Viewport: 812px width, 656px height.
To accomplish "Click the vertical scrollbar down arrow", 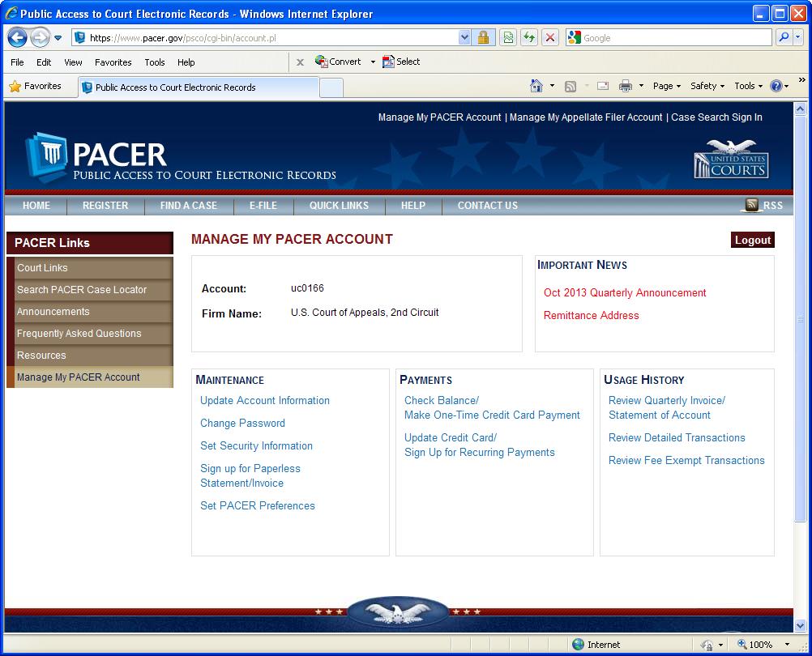I will click(800, 625).
